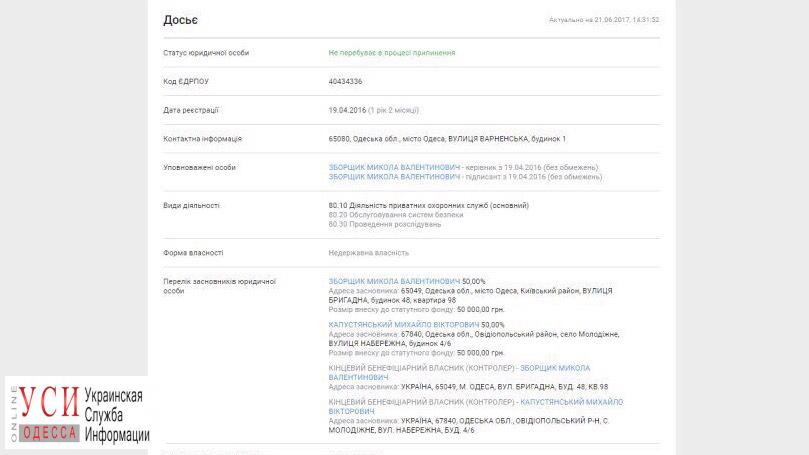Viewport: 809px width, 455px height.
Task: Click the red УСИ logo letters
Action: point(49,403)
